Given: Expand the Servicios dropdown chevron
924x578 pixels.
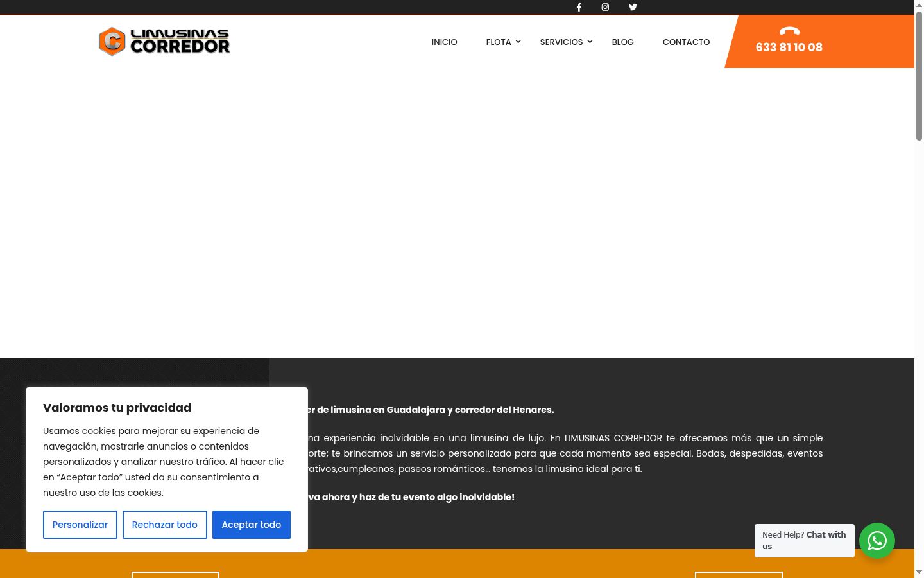Looking at the screenshot, I should pyautogui.click(x=590, y=42).
